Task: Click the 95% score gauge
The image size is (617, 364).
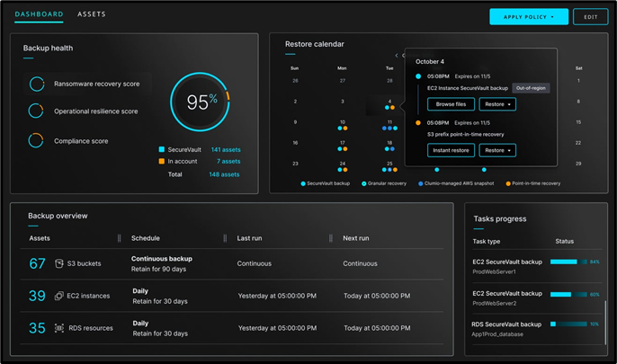Action: pyautogui.click(x=200, y=102)
